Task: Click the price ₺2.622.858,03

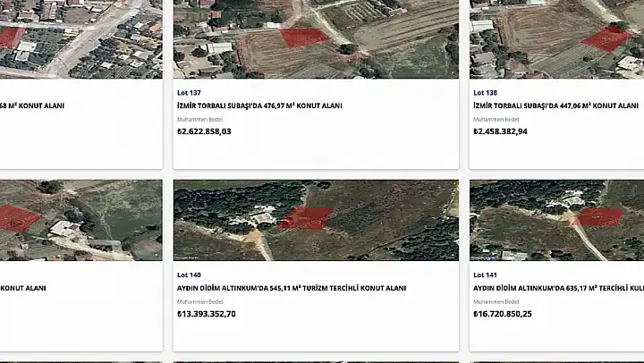Action: click(x=204, y=131)
